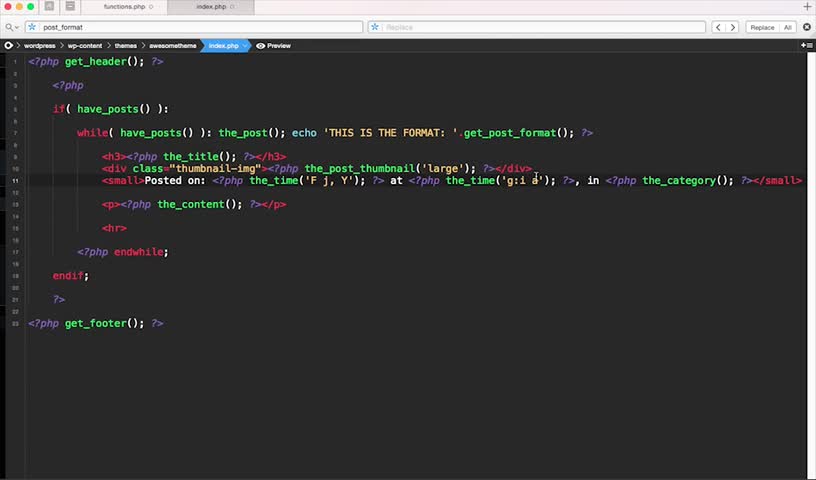
Task: Go to next search match
Action: [x=733, y=27]
